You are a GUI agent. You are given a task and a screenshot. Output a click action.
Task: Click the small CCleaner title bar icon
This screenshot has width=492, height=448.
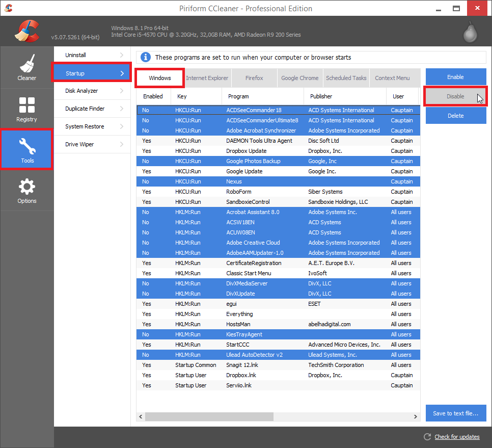click(x=9, y=8)
